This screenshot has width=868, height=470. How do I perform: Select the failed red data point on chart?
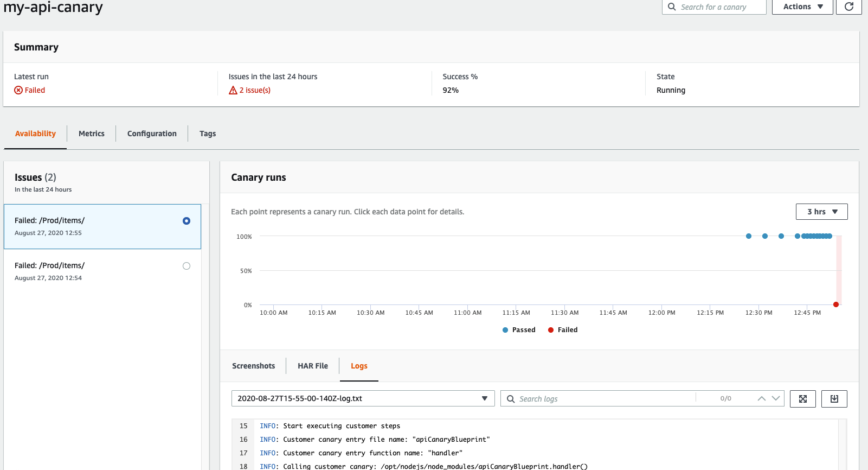(836, 304)
